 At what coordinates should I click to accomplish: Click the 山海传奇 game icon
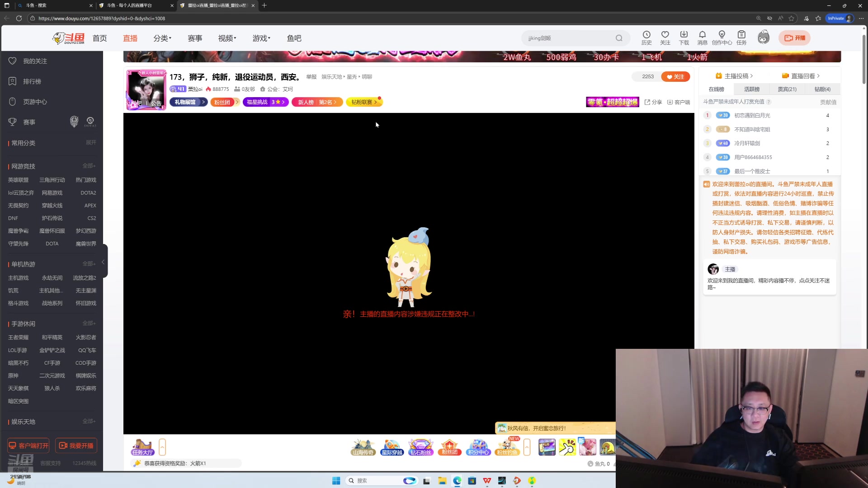click(363, 447)
